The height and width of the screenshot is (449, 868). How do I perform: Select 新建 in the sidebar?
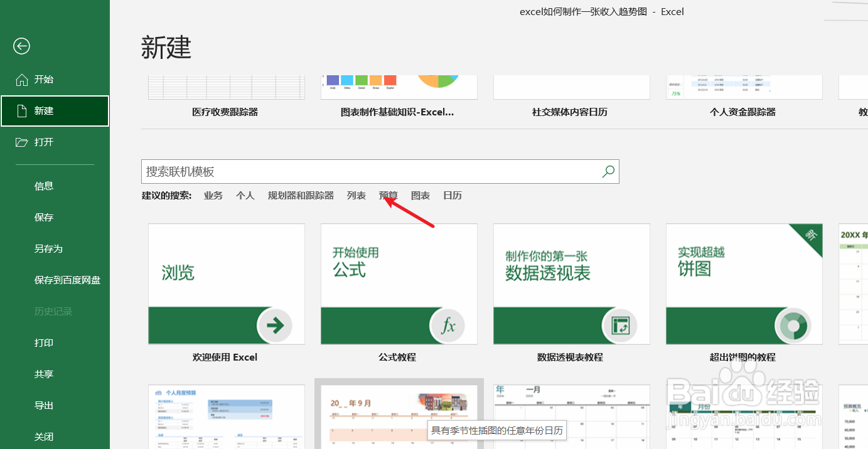pos(55,111)
